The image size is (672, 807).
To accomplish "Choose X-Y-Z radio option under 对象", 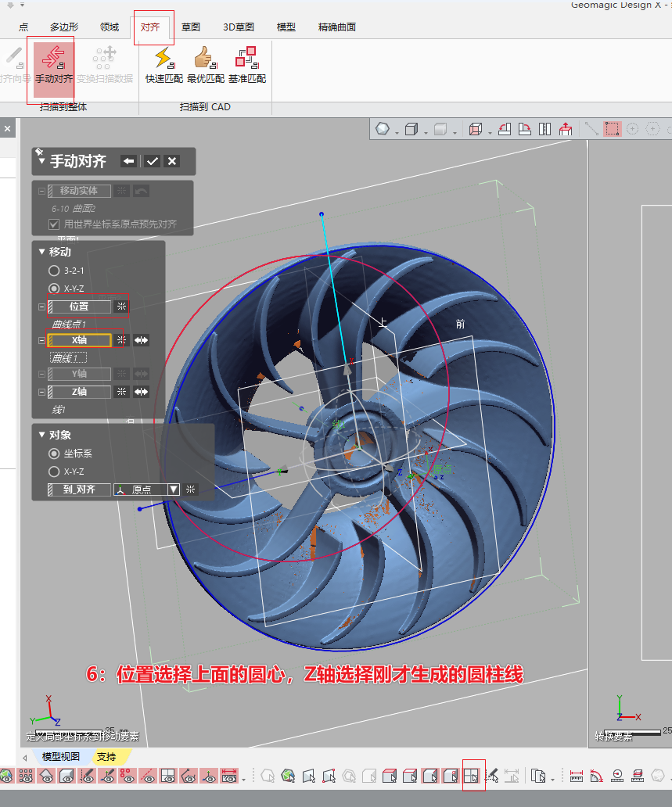I will click(x=54, y=472).
